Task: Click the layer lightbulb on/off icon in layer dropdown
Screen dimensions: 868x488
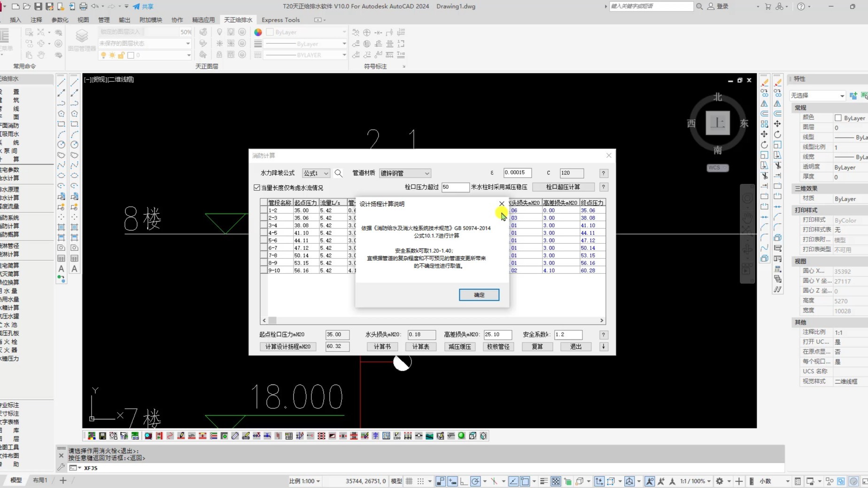Action: [103, 55]
